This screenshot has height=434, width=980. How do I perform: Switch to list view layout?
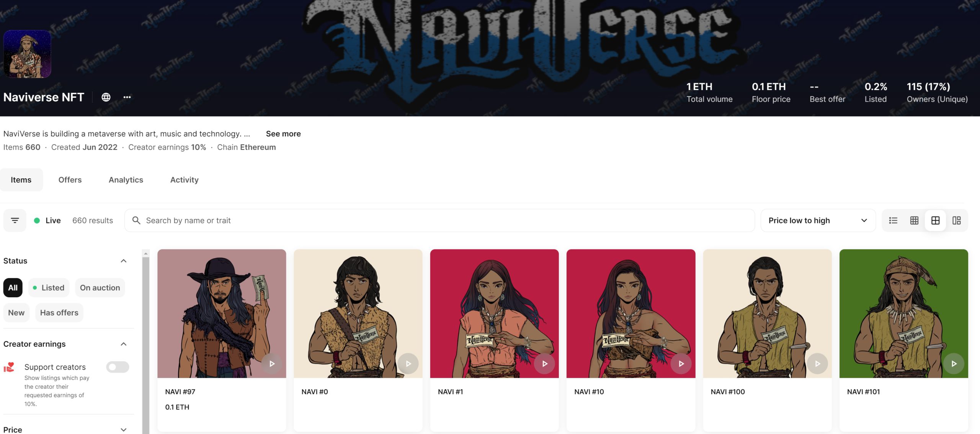point(893,220)
